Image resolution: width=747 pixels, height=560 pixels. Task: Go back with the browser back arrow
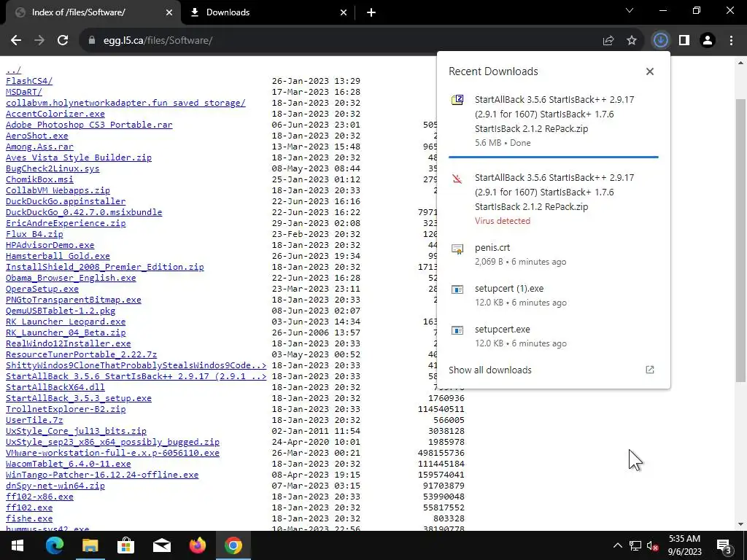[16, 41]
